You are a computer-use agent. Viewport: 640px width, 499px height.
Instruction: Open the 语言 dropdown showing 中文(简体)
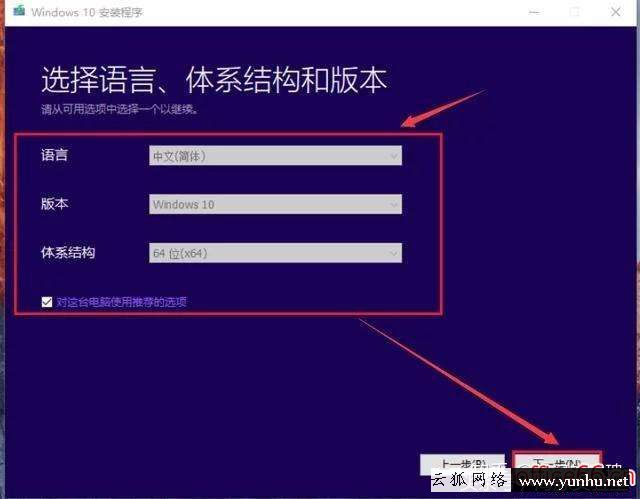(x=275, y=155)
